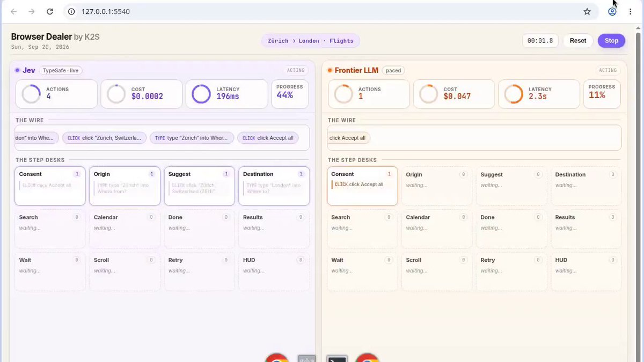Click Frontier LLM's 2.3s Latency card
Viewport: 644px width, 362px height.
(x=539, y=94)
